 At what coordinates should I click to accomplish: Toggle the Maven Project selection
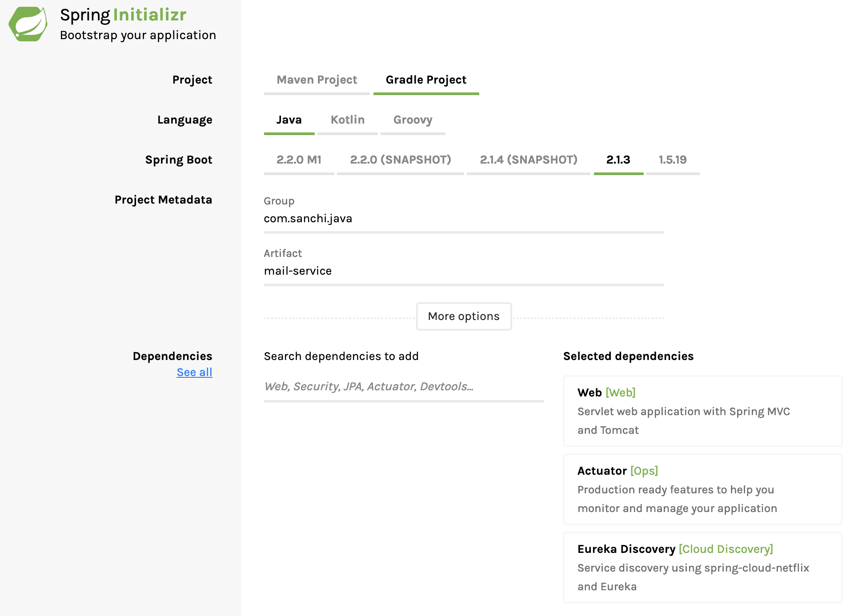[317, 80]
